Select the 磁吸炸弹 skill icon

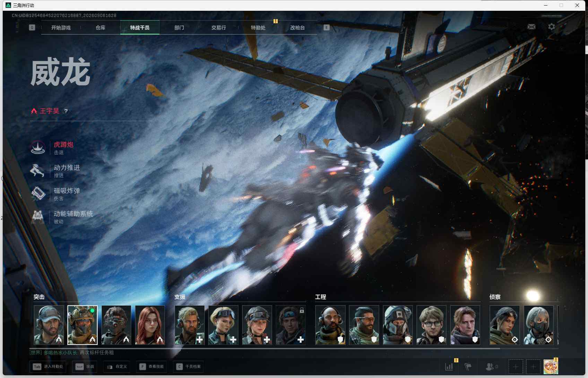(37, 193)
